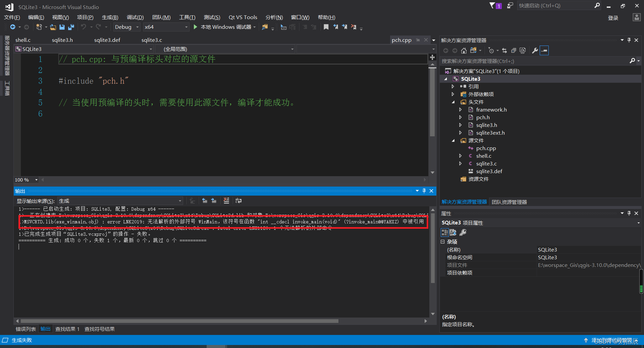The width and height of the screenshot is (644, 348).
Task: Click the Alphabetical sort icon in Properties
Action: click(453, 232)
